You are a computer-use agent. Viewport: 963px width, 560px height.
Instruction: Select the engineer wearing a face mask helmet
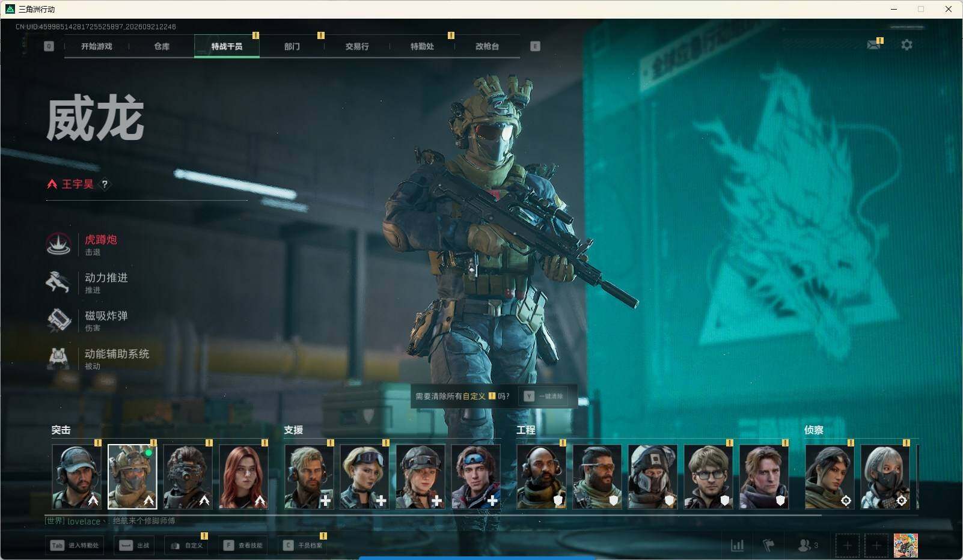(653, 476)
